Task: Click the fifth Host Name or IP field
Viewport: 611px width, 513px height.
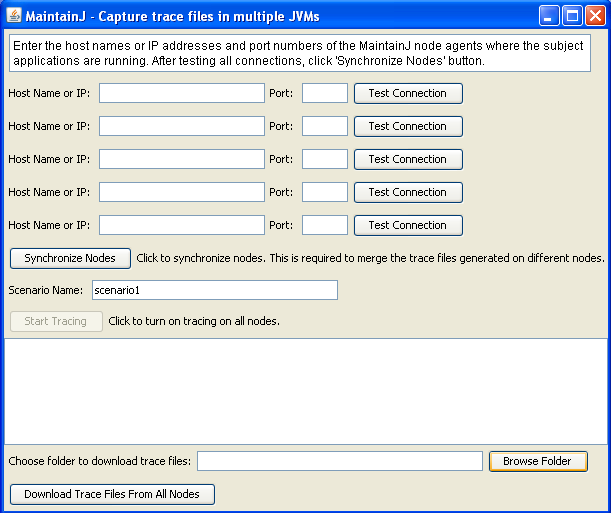Action: (181, 225)
